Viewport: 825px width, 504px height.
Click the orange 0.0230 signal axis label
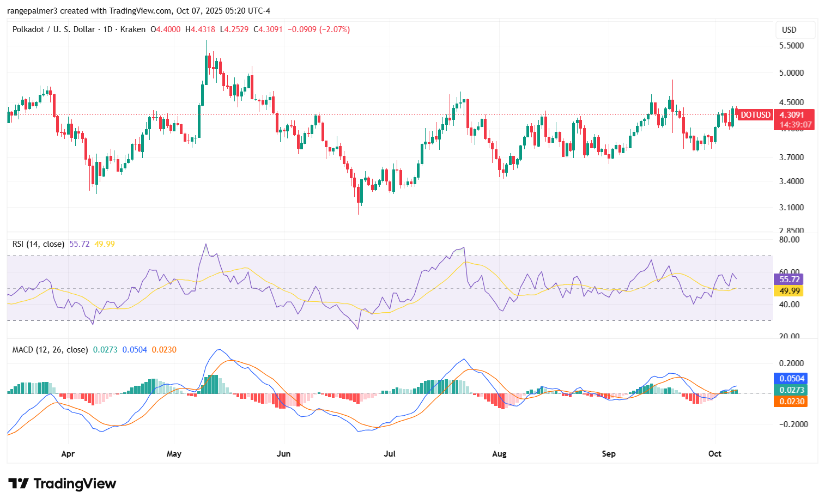[791, 402]
